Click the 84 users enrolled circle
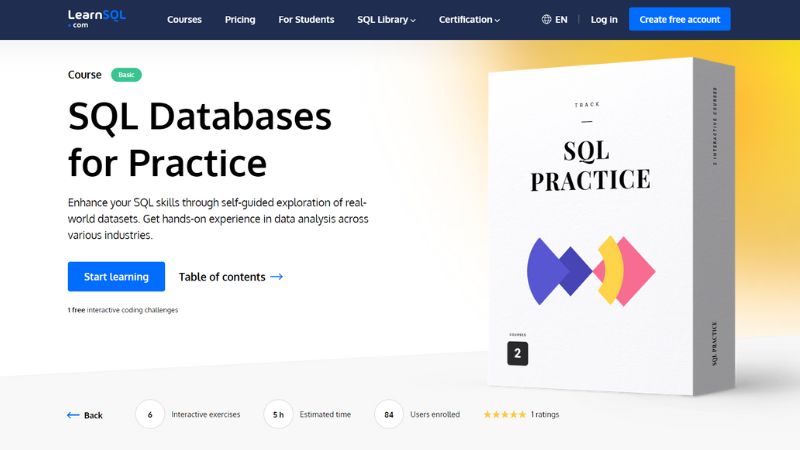 pos(389,415)
